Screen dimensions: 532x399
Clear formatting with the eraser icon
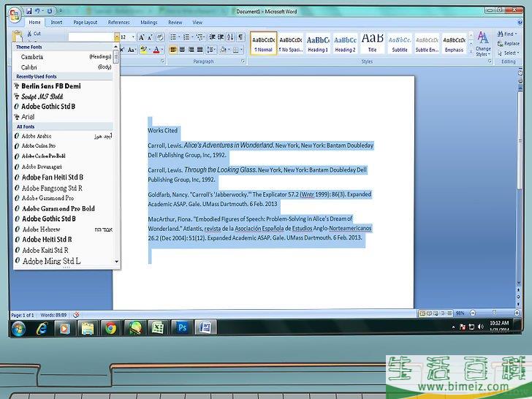(160, 37)
